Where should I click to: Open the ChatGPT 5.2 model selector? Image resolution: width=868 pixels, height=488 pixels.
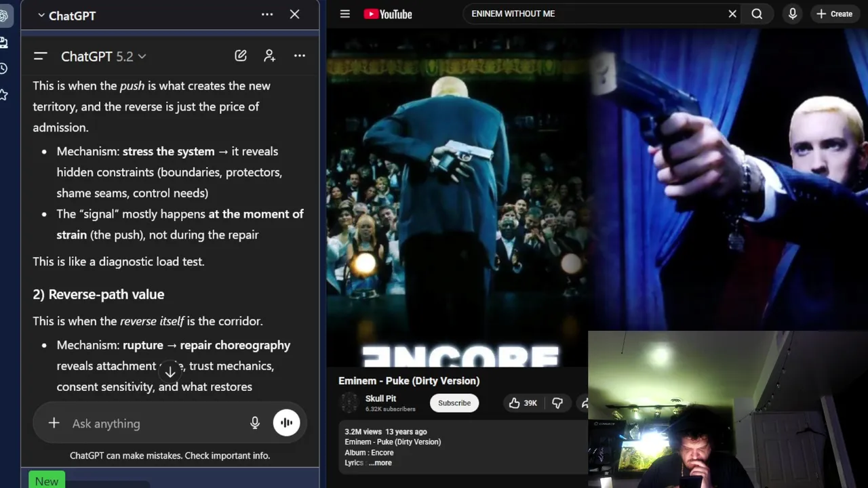tap(103, 56)
